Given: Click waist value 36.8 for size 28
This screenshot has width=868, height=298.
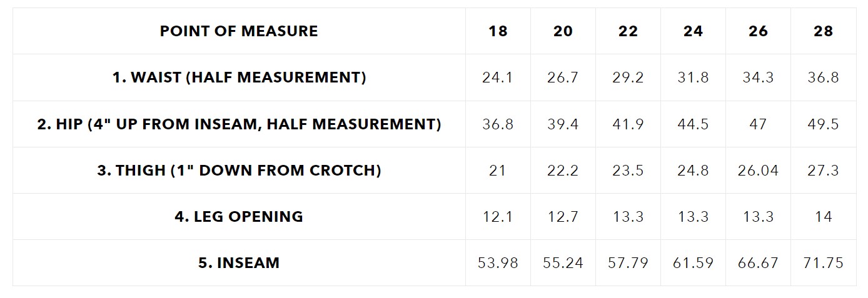Looking at the screenshot, I should (x=823, y=77).
